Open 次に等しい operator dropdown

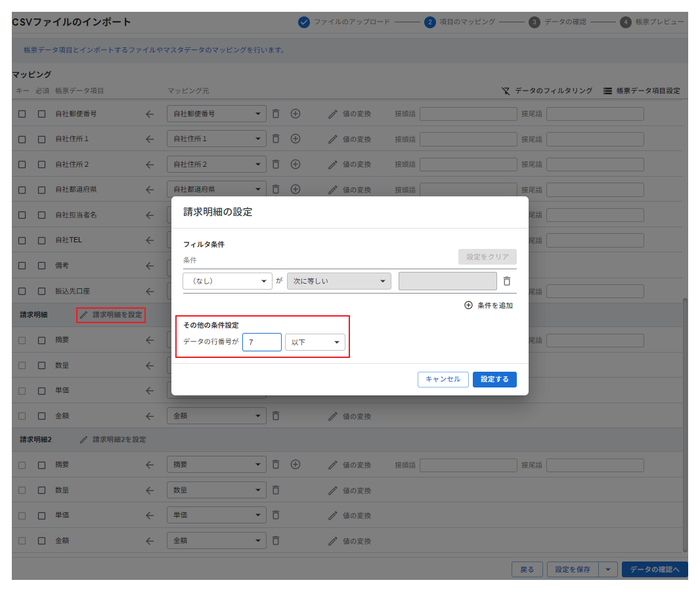339,281
